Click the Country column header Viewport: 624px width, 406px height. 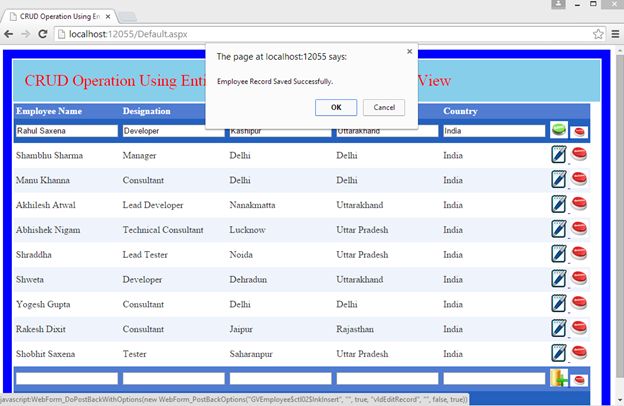click(x=460, y=111)
